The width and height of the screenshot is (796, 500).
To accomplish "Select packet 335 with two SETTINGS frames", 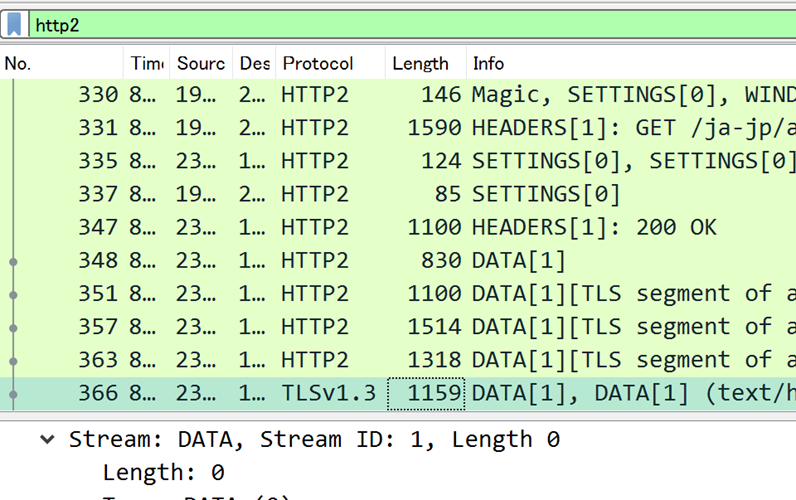I will pyautogui.click(x=400, y=161).
